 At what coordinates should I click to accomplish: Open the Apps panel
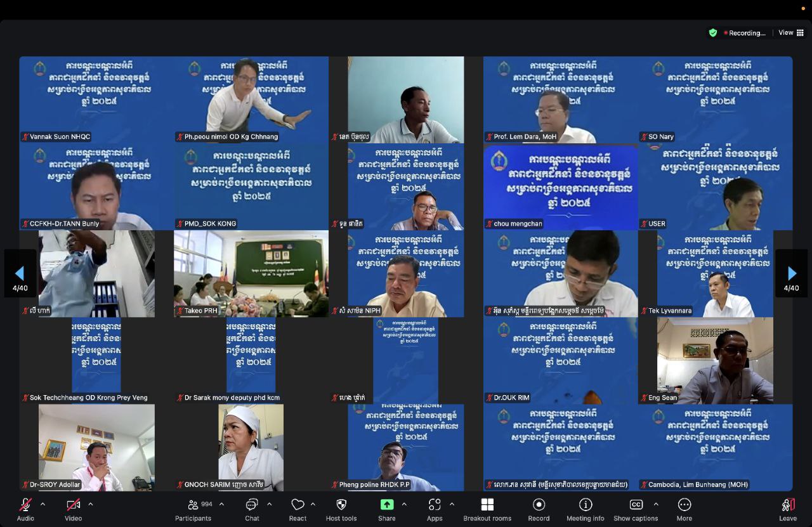[435, 509]
